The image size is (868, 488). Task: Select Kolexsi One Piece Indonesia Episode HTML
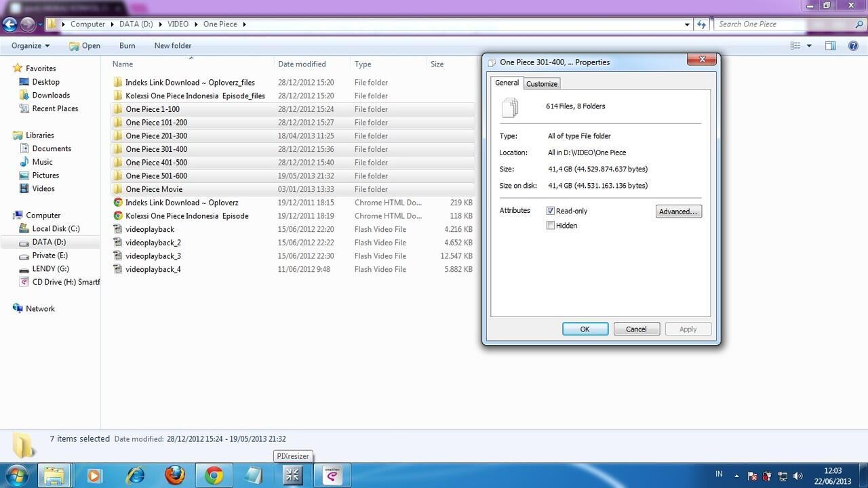(x=293, y=216)
